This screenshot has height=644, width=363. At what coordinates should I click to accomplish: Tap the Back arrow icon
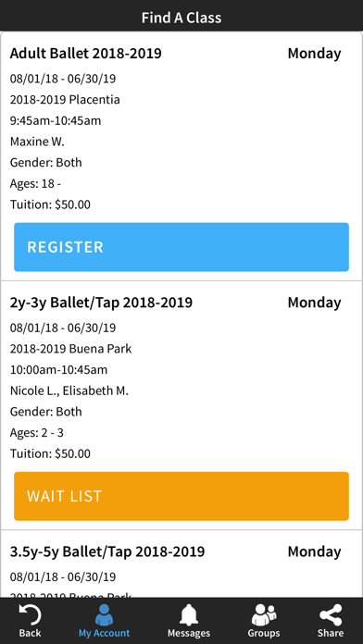click(x=30, y=614)
